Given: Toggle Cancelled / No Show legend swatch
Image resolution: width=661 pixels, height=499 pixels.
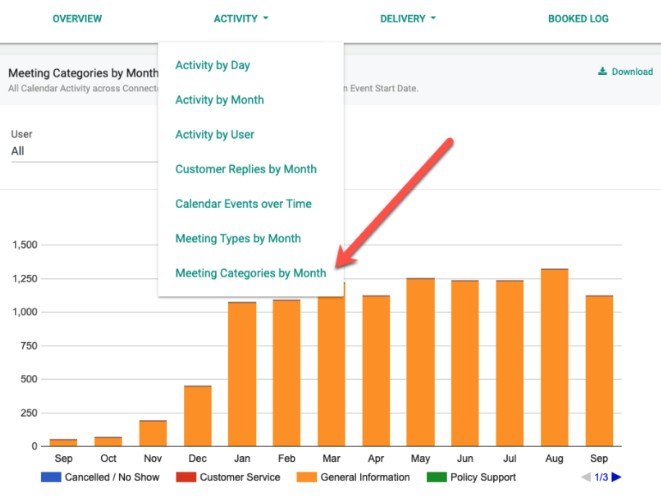Looking at the screenshot, I should click(x=50, y=477).
